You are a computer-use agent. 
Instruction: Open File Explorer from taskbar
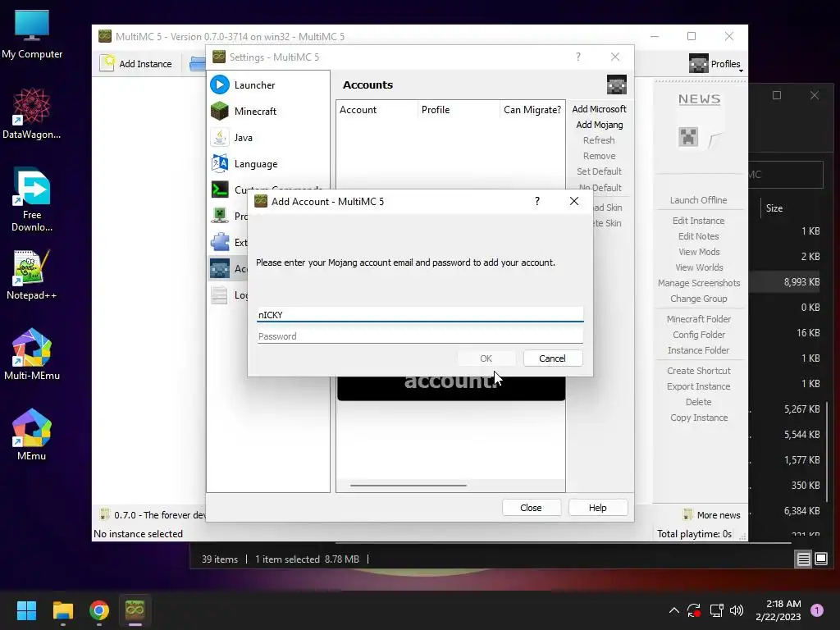coord(62,610)
